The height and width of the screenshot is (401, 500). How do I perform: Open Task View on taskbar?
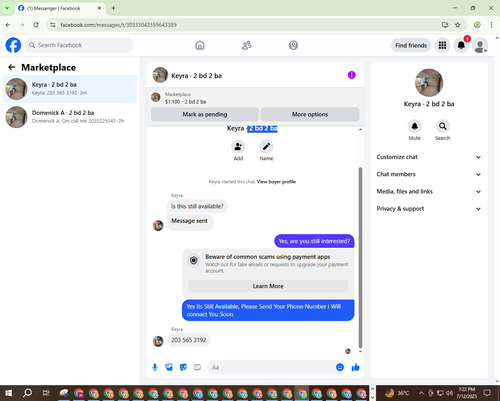click(46, 393)
